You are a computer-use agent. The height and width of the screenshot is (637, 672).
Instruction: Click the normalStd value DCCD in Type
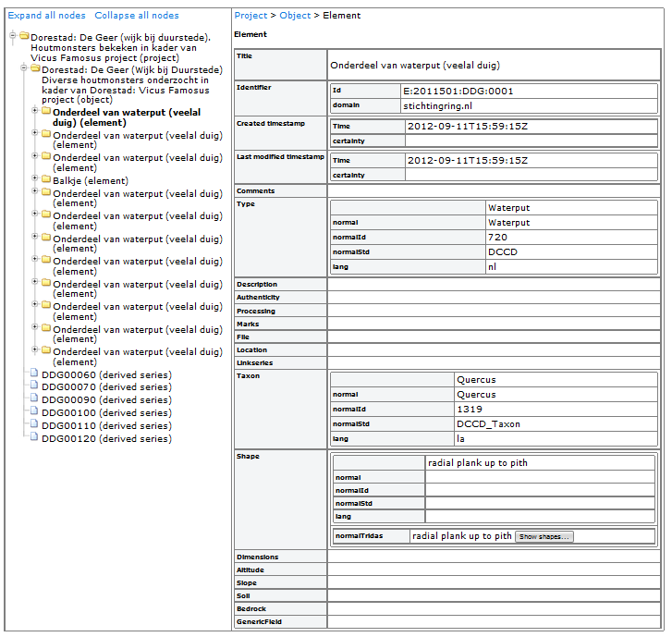pos(503,252)
